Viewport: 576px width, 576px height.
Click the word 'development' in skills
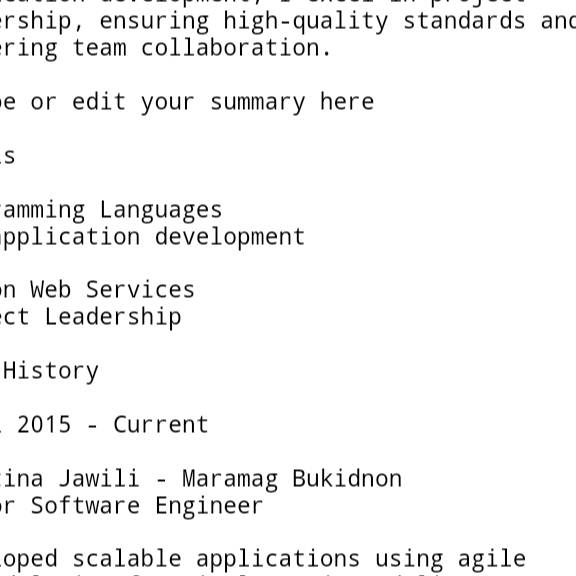[230, 237]
